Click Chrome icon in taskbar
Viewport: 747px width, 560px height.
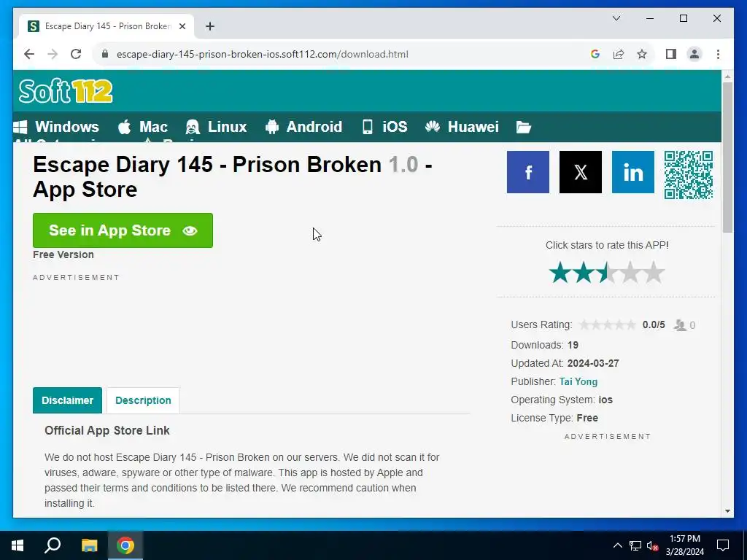[125, 545]
